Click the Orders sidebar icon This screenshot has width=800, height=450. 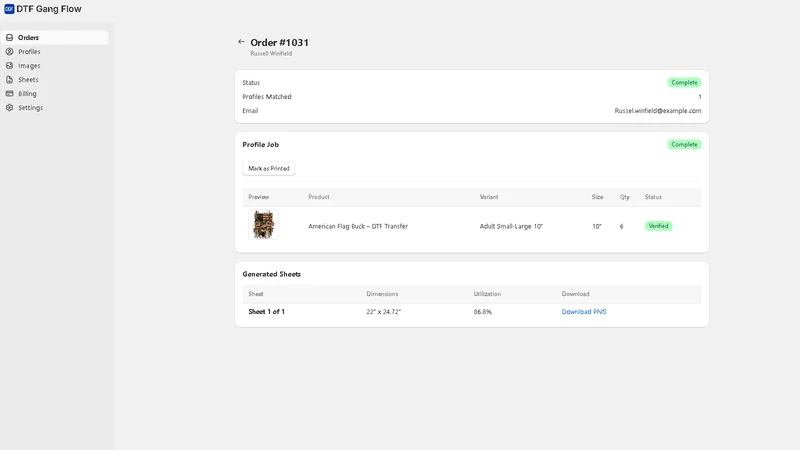9,38
